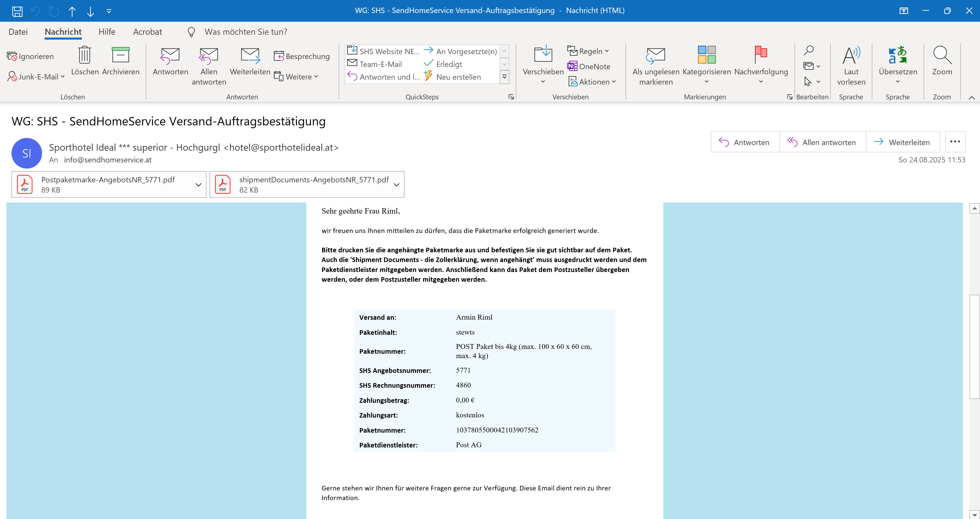The width and height of the screenshot is (980, 519).
Task: Click the message body scrollbar up arrow
Action: point(974,208)
